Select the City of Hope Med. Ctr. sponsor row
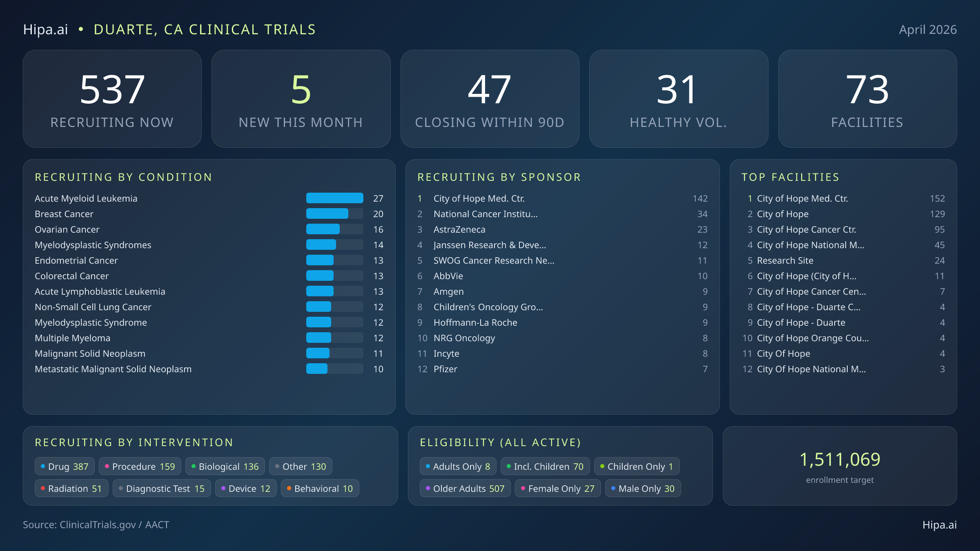Image resolution: width=980 pixels, height=551 pixels. pyautogui.click(x=562, y=198)
